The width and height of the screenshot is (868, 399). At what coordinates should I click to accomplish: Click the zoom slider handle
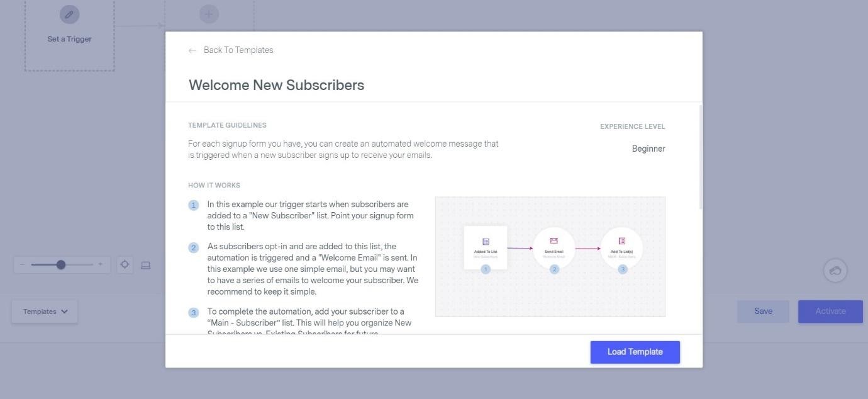(x=61, y=264)
